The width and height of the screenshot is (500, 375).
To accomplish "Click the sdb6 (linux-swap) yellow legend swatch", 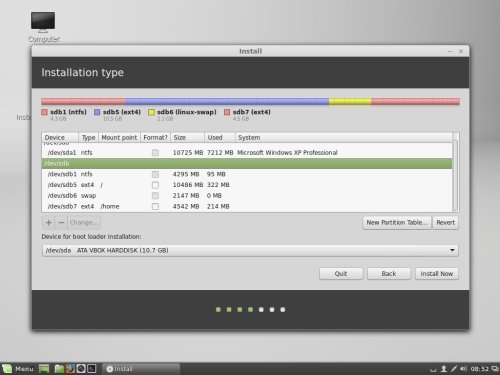I will (x=151, y=112).
